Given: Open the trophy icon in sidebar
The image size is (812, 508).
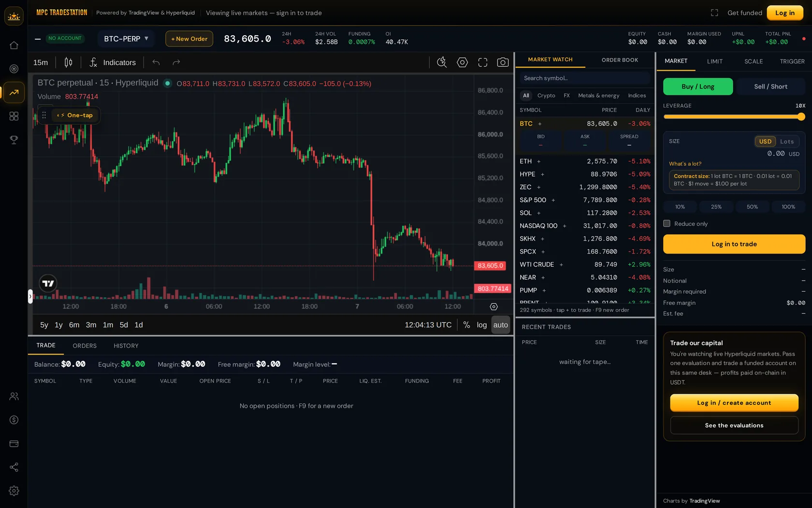Looking at the screenshot, I should coord(14,140).
